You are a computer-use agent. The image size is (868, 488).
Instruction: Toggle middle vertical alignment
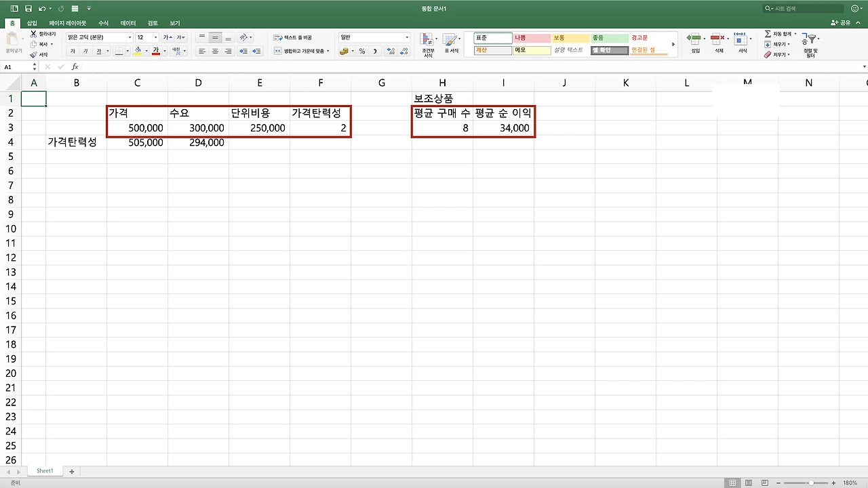point(215,37)
